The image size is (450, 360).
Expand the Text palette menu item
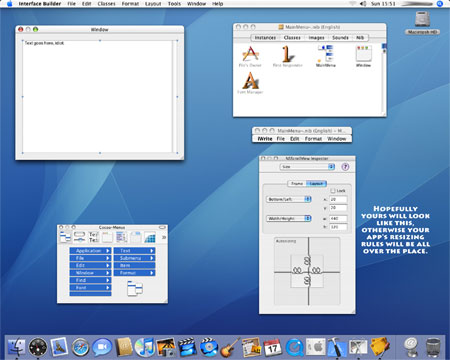pyautogui.click(x=135, y=251)
